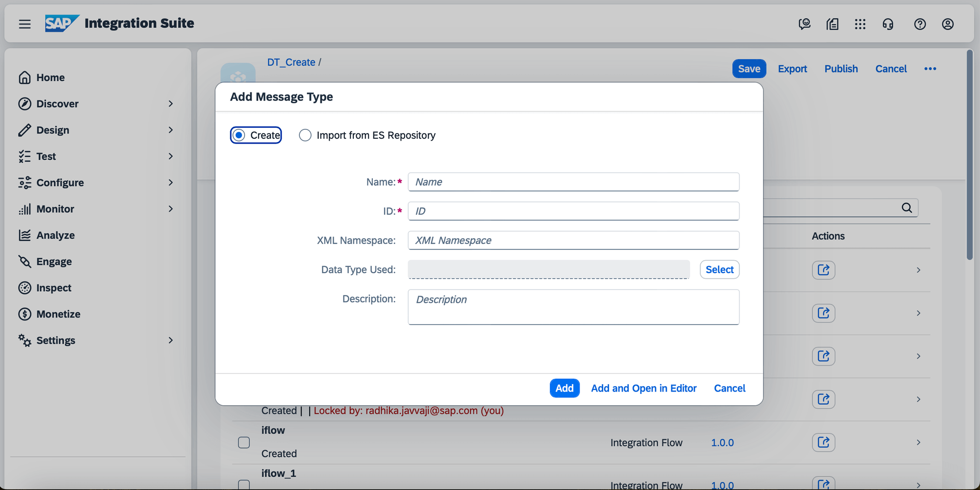The image size is (980, 490).
Task: Open the grid apps launcher icon
Action: (860, 24)
